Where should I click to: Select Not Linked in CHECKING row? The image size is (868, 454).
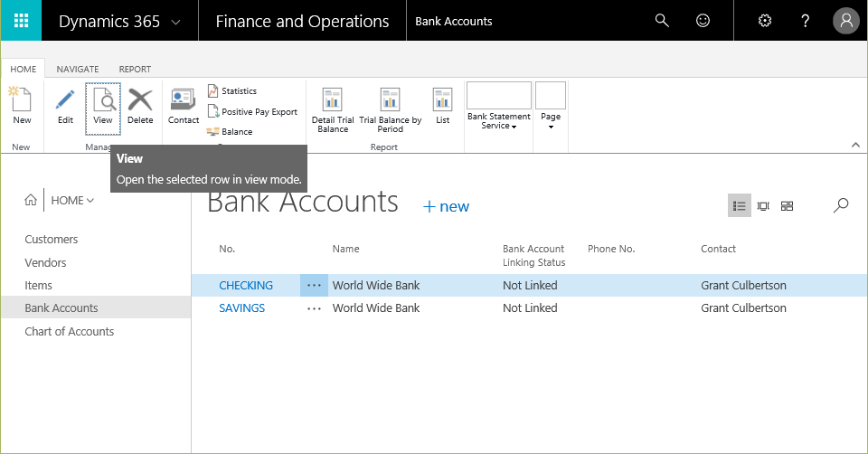click(530, 285)
